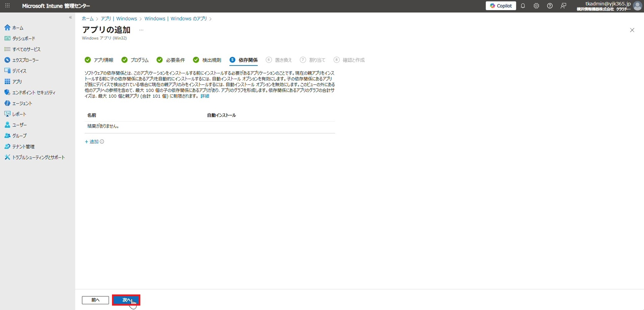Close the アプリの追加 pane

[x=632, y=30]
